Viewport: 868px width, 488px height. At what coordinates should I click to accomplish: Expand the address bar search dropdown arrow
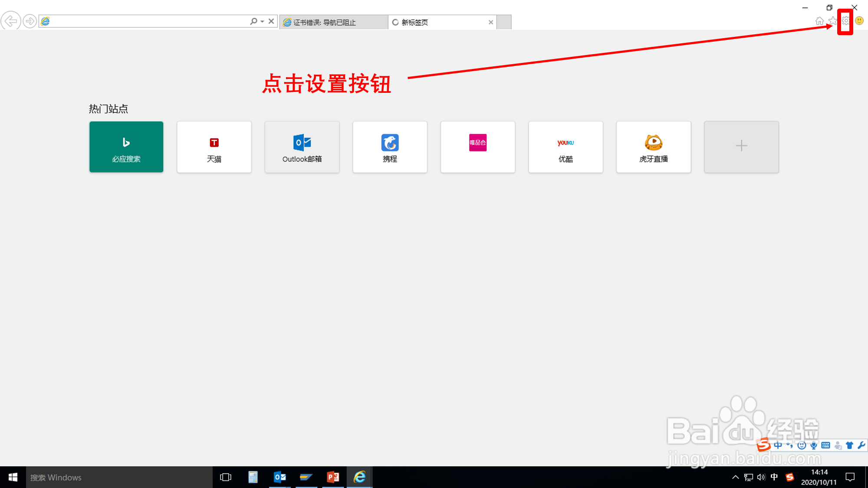click(263, 21)
